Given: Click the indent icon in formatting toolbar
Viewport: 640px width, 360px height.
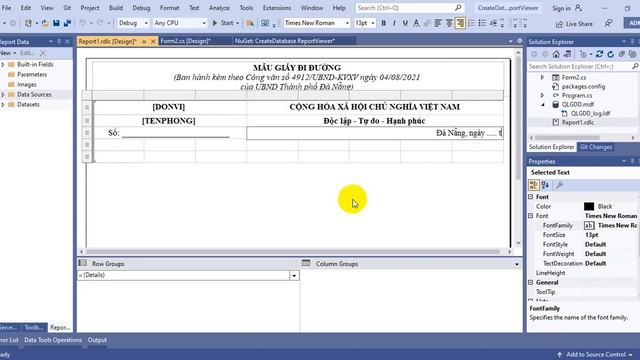Looking at the screenshot, I should coord(493,23).
